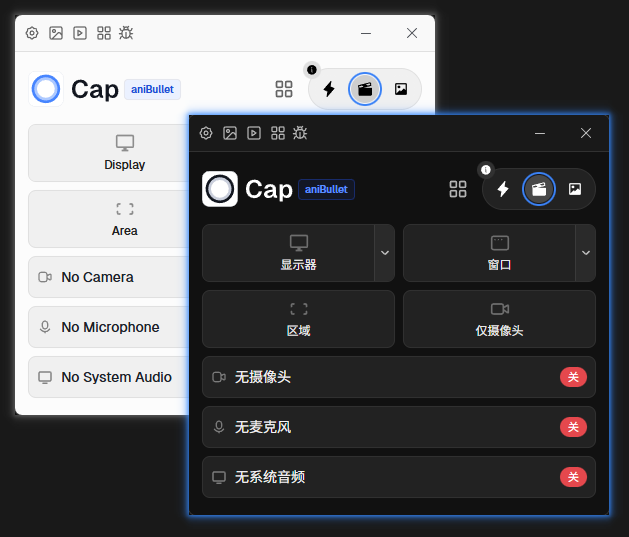This screenshot has width=629, height=537.
Task: Open No Camera selector in light window
Action: [109, 277]
